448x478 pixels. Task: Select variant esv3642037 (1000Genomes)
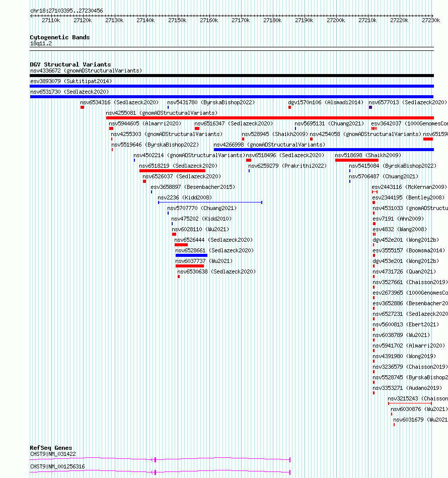tap(409, 123)
